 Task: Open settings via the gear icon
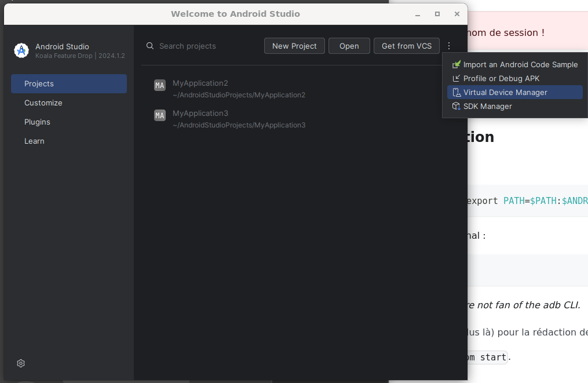click(20, 363)
